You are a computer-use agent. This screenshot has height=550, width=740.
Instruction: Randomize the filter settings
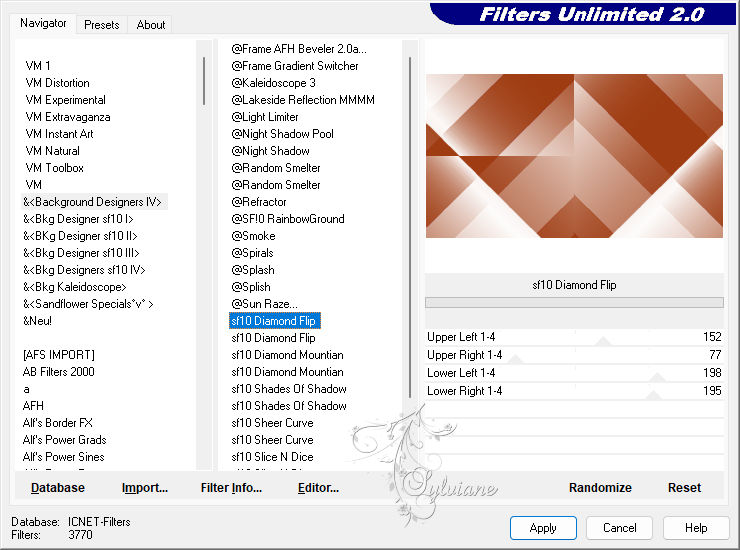(600, 488)
